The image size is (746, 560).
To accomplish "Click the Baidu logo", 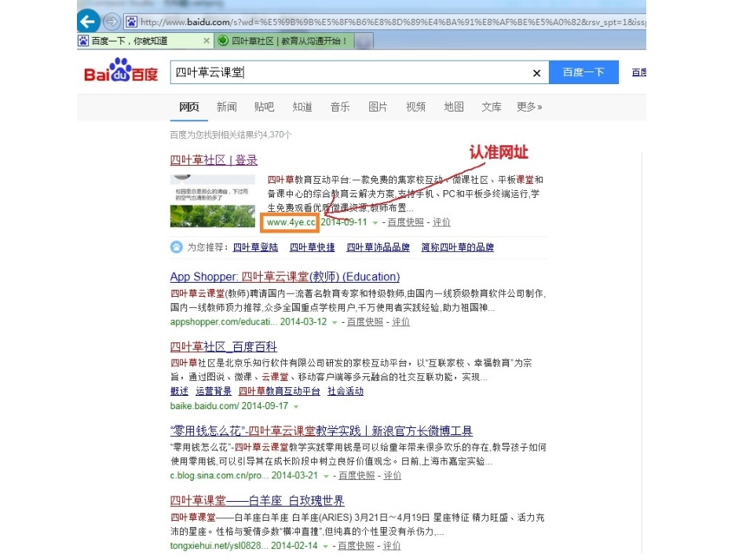I will (x=121, y=71).
